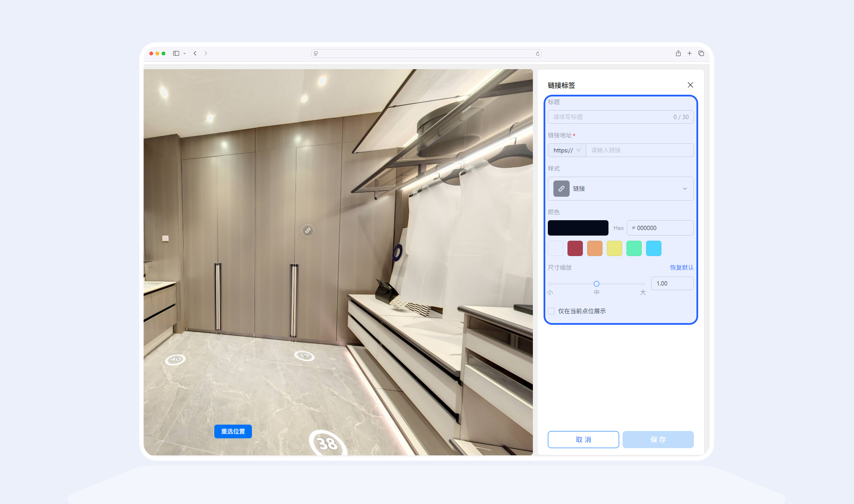Click the share icon in the browser toolbar

point(678,53)
